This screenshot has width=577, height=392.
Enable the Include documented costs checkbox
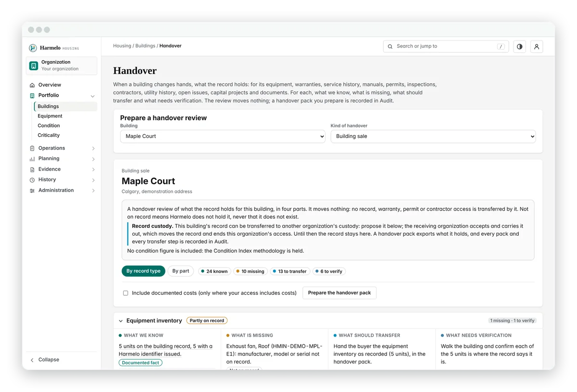[125, 293]
